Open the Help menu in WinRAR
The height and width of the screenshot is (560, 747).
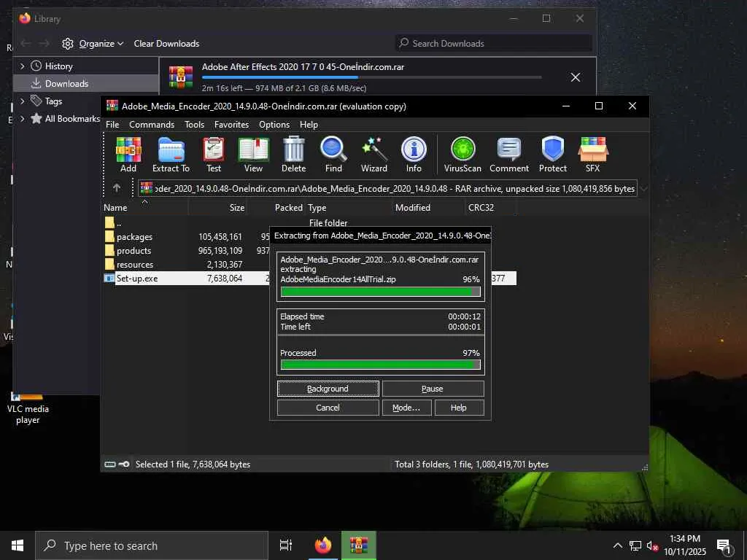[309, 124]
